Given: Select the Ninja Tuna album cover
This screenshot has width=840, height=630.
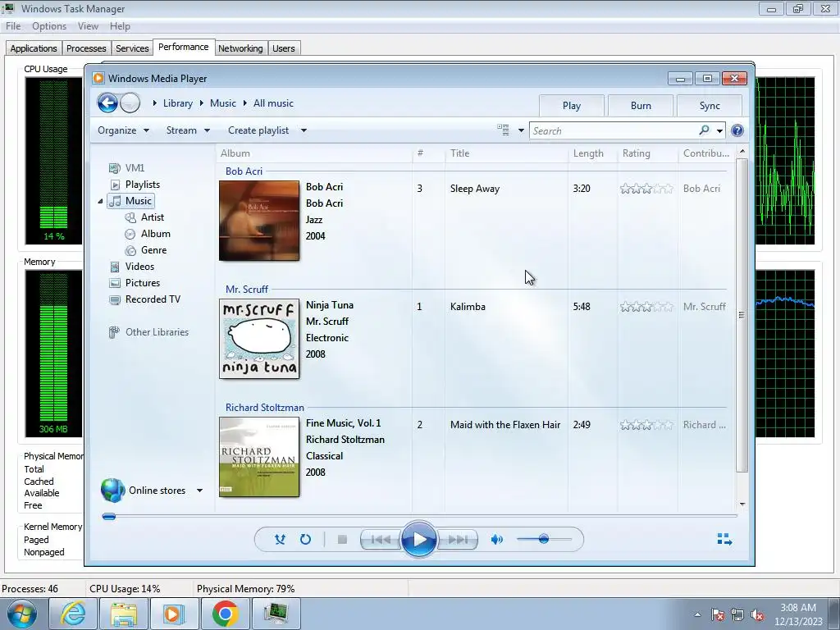Looking at the screenshot, I should coord(259,339).
